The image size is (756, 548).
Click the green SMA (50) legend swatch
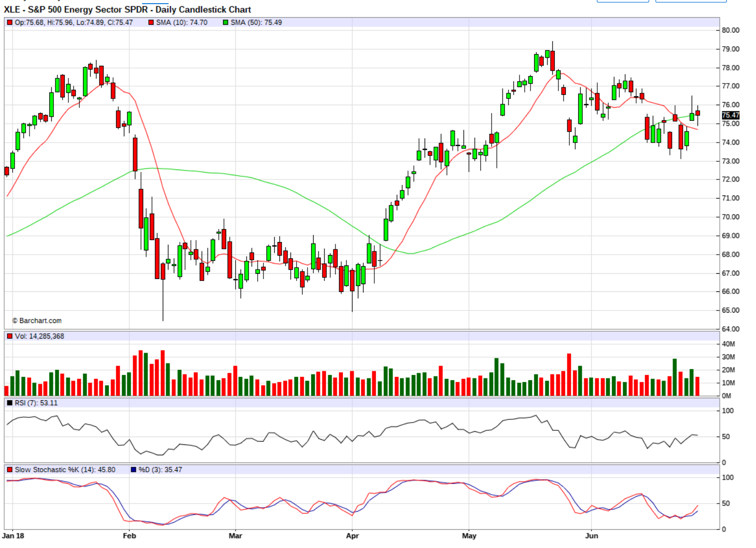coord(226,23)
